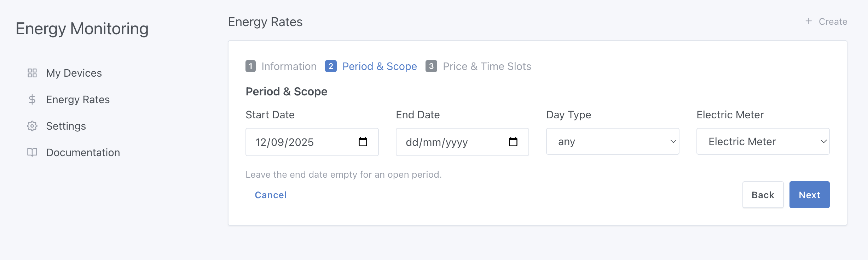
Task: Click the Cancel link
Action: tap(271, 195)
